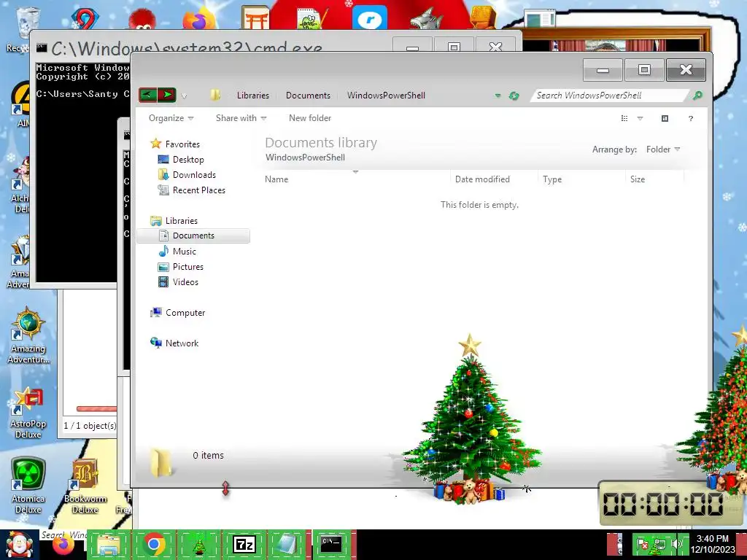Select Network in the navigation pane
This screenshot has width=747, height=560.
click(174, 343)
